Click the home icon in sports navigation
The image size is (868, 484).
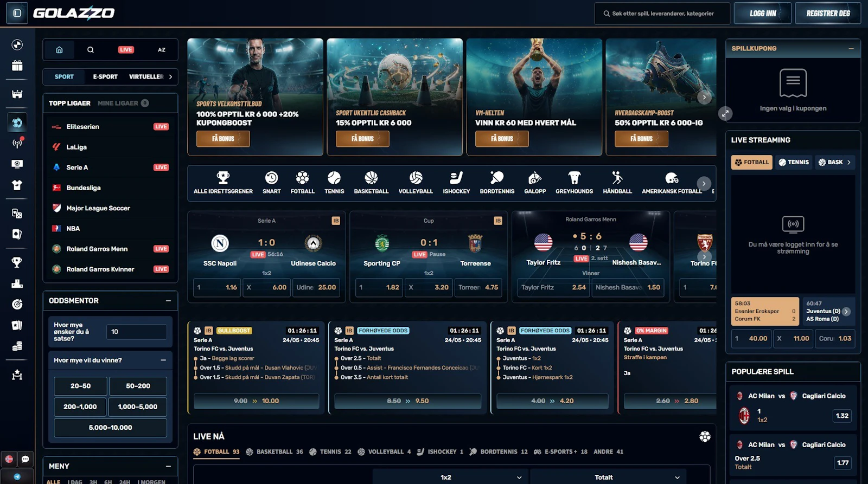click(x=59, y=50)
